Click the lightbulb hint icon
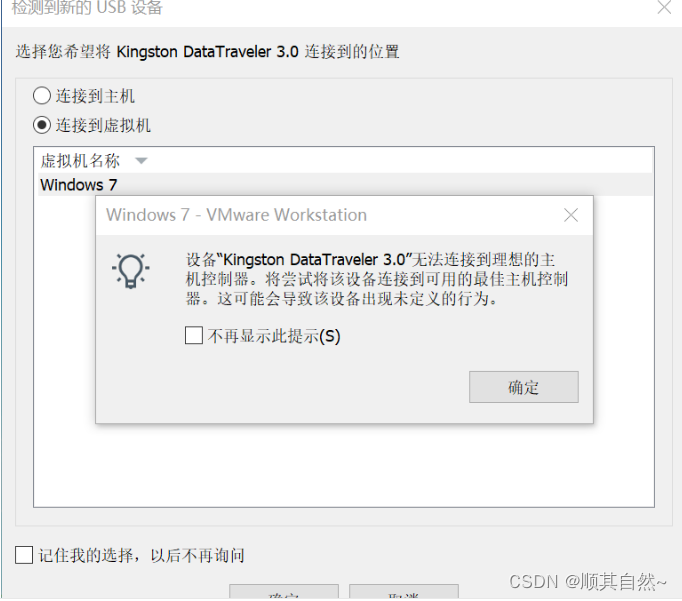This screenshot has height=601, width=682. click(130, 270)
